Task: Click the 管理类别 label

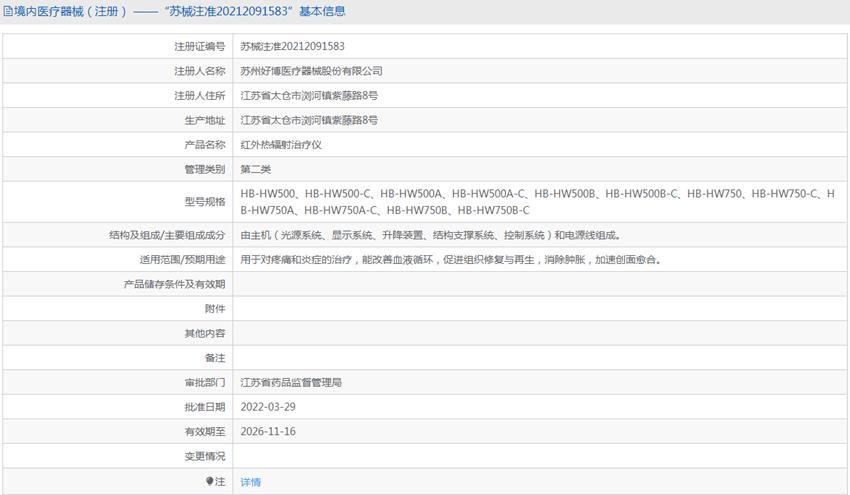Action: (205, 169)
